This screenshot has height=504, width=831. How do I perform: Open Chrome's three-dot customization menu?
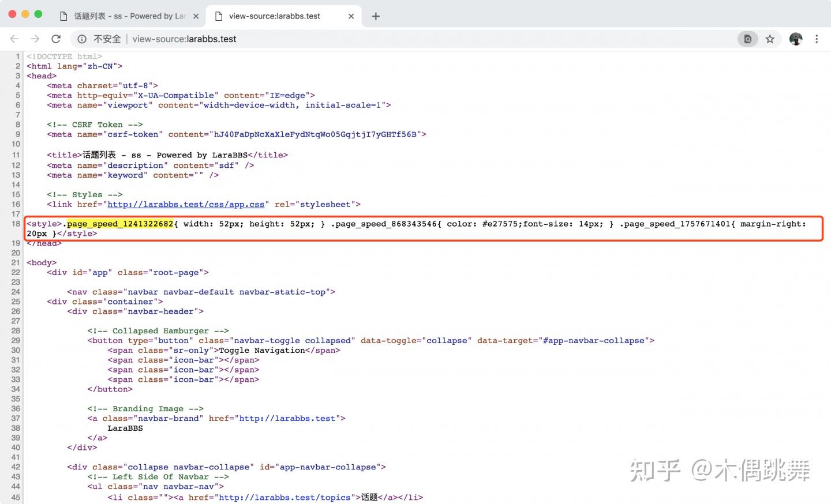[x=817, y=39]
